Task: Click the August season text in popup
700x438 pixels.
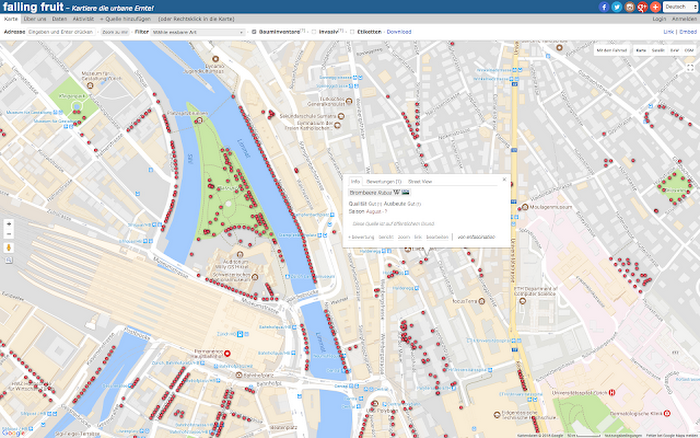Action: (x=374, y=211)
